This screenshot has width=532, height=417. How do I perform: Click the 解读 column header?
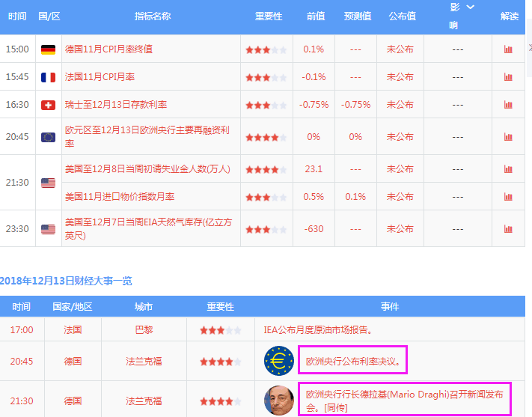(510, 16)
